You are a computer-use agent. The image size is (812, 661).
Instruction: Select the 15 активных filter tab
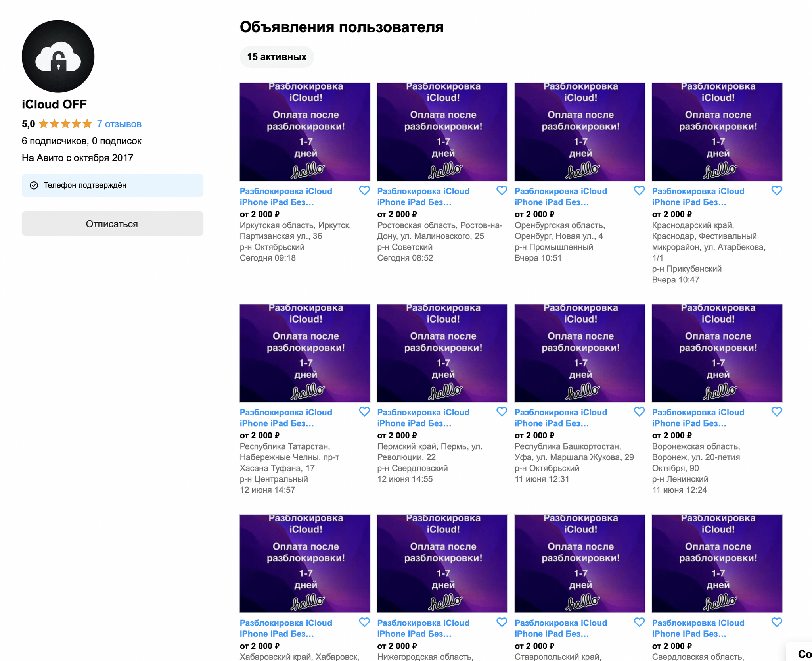pyautogui.click(x=277, y=57)
